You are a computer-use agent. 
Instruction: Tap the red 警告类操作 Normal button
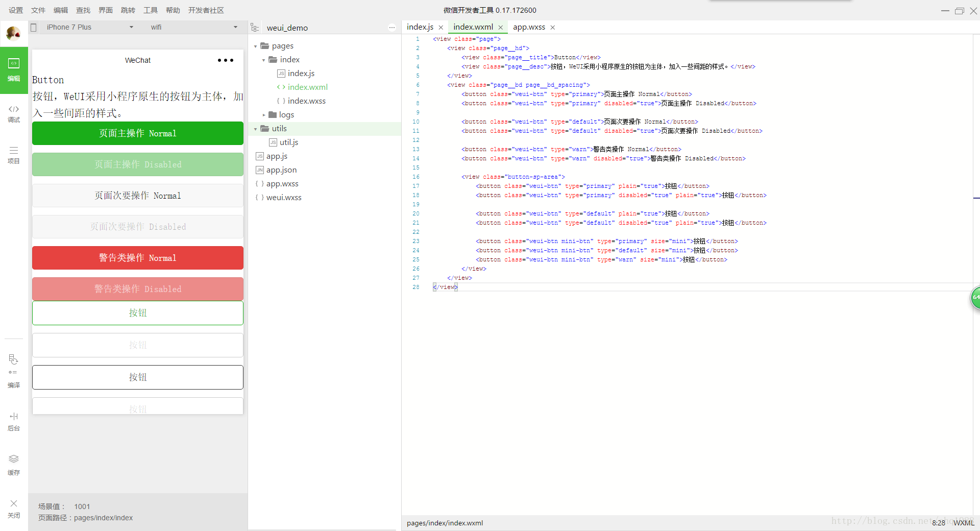(138, 258)
